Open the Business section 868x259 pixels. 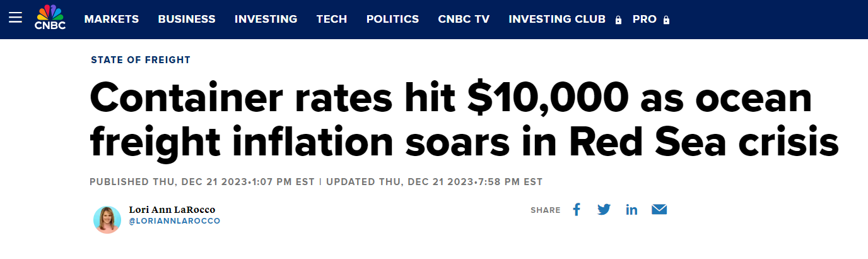point(187,19)
